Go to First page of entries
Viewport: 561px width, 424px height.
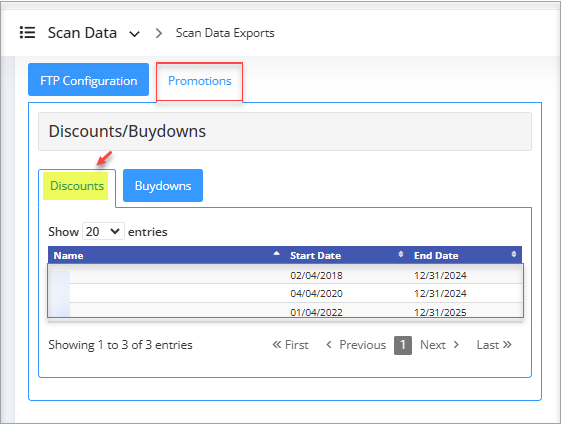[x=291, y=345]
